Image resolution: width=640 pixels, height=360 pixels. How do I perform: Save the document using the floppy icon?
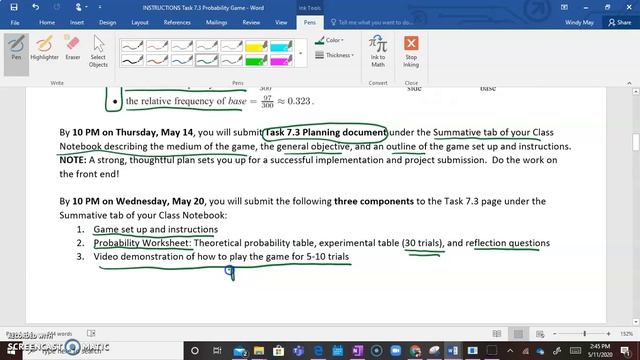pos(14,7)
